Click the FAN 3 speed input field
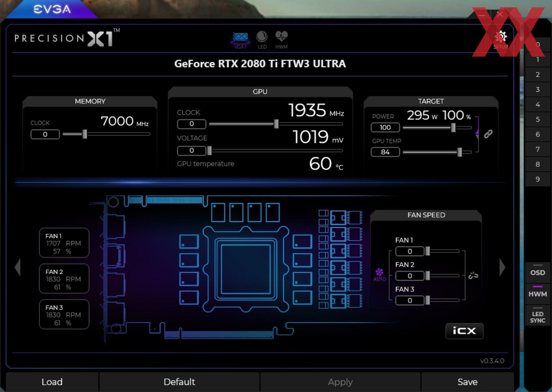 pyautogui.click(x=410, y=300)
